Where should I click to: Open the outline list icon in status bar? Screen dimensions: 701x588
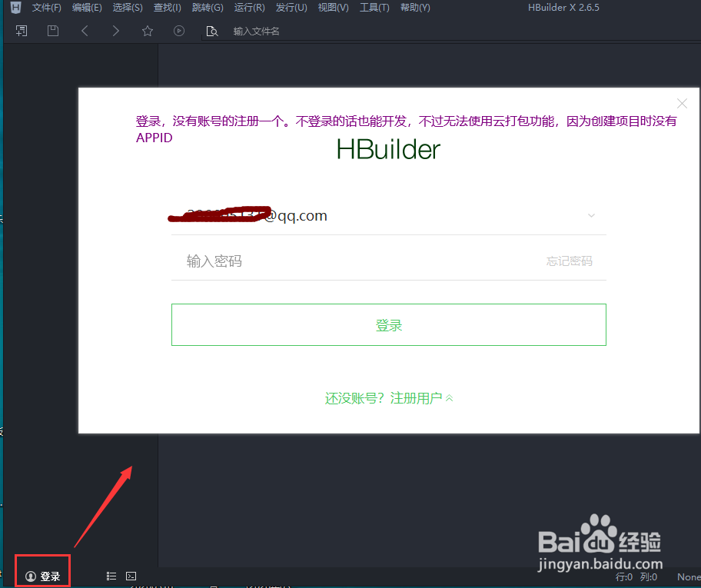point(111,576)
